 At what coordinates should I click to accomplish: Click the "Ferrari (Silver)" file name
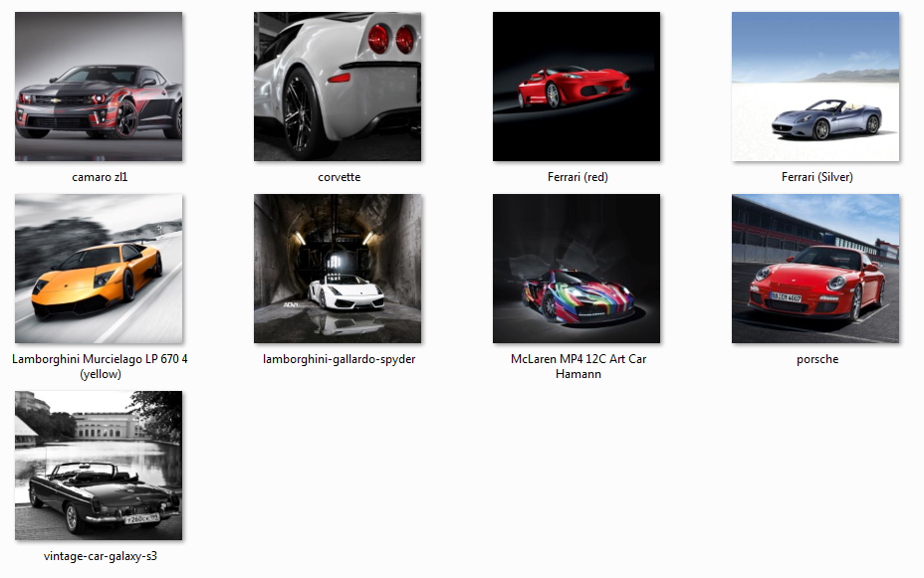pyautogui.click(x=816, y=177)
